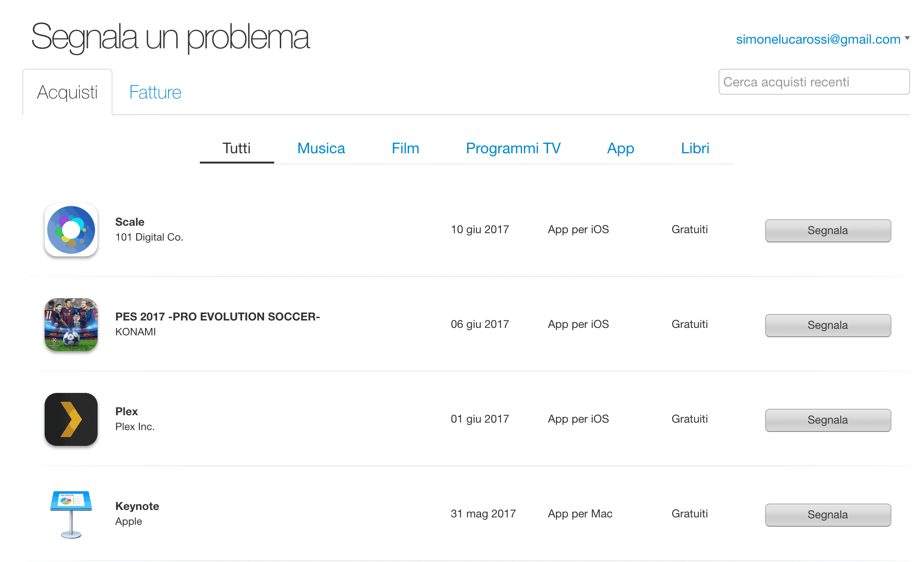
Task: Filter purchases by Libri
Action: point(695,148)
